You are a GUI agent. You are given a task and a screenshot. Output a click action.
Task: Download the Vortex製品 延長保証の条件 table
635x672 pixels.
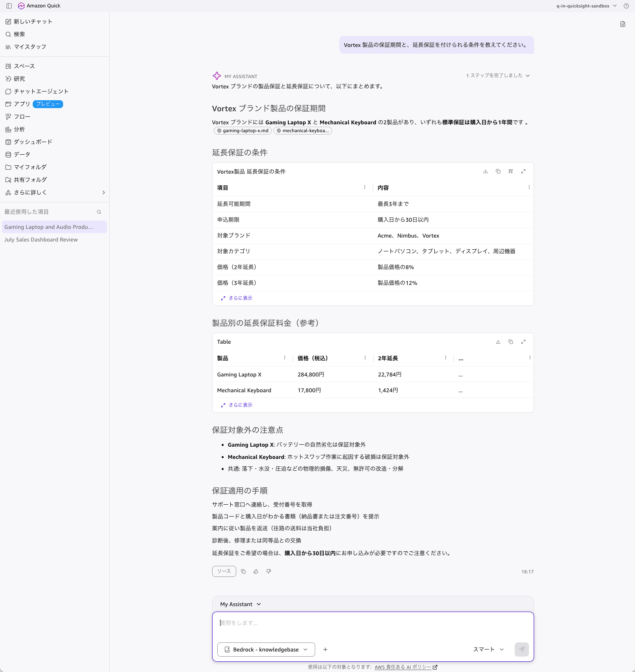click(x=486, y=171)
